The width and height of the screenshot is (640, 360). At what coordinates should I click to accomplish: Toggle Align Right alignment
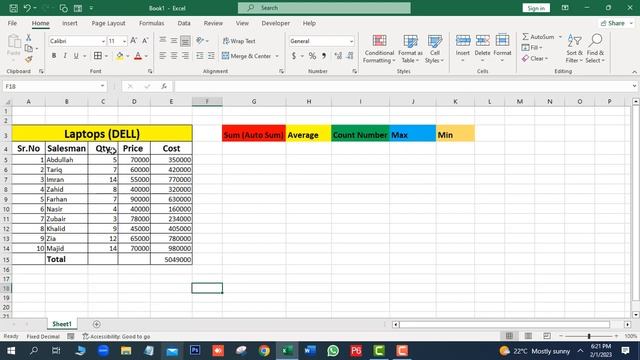pos(185,56)
